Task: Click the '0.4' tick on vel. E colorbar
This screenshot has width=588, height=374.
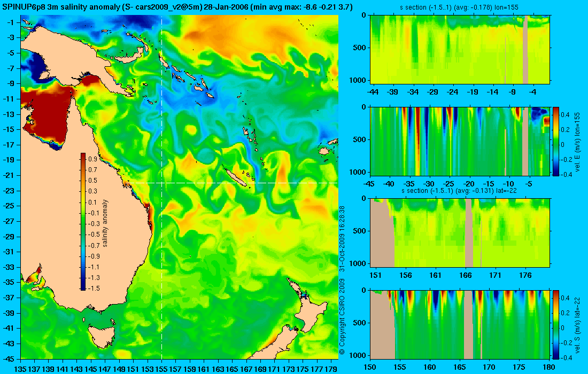Action: (565, 115)
